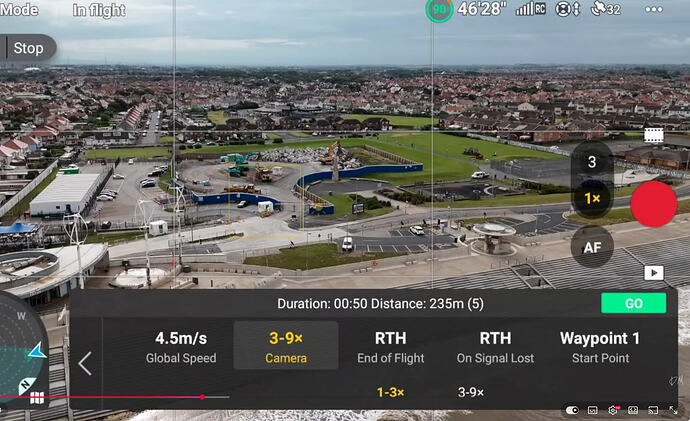Toggle the video autoplay switch
Viewport: 690px width, 421px height.
(572, 410)
